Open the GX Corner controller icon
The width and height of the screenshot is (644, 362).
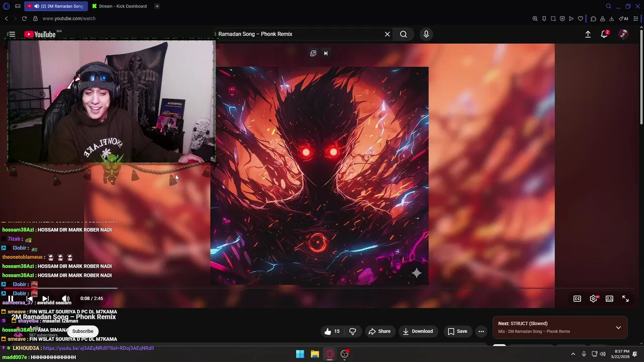pos(18,6)
